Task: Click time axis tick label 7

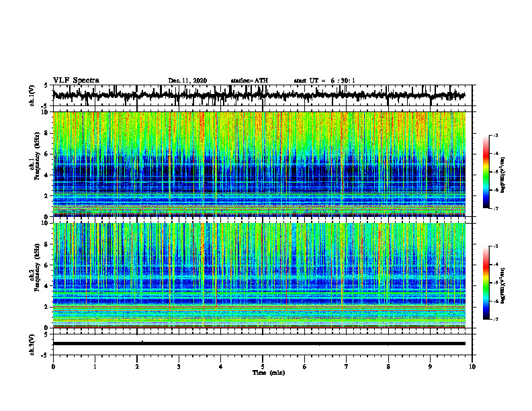Action: 347,367
